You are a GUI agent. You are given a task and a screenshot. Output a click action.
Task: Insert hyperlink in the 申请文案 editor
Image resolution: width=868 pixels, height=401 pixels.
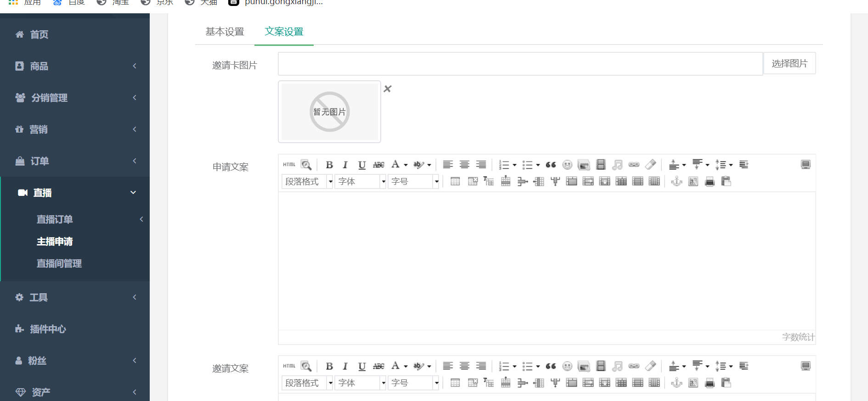(x=634, y=165)
